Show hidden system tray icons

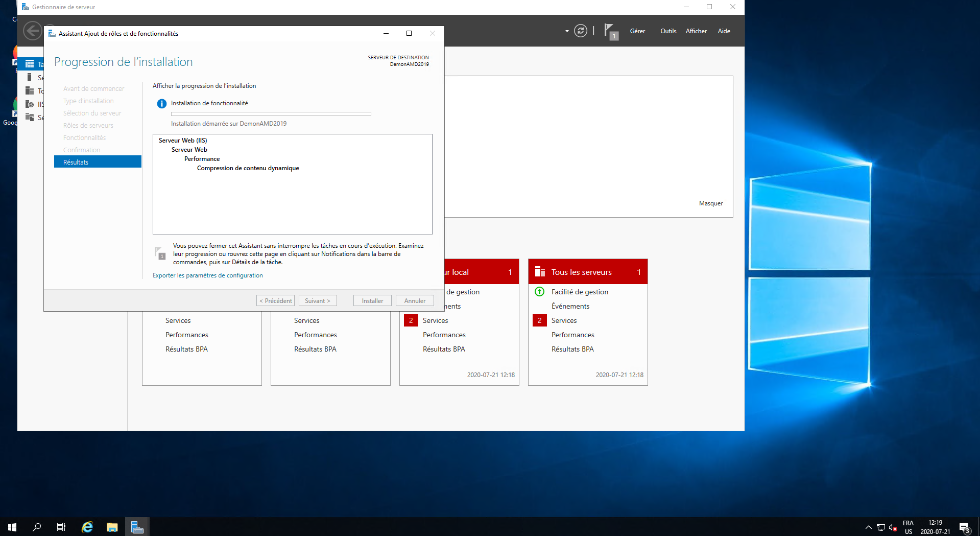tap(868, 527)
